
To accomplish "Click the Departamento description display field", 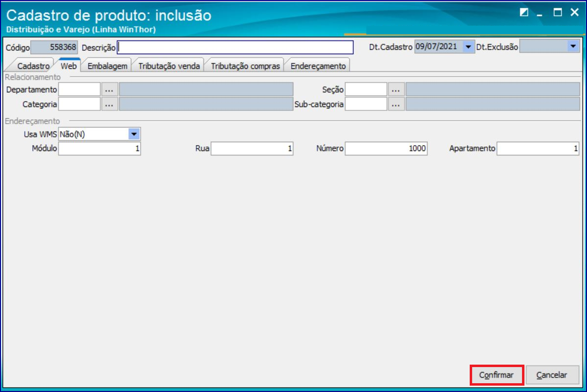I will 206,89.
